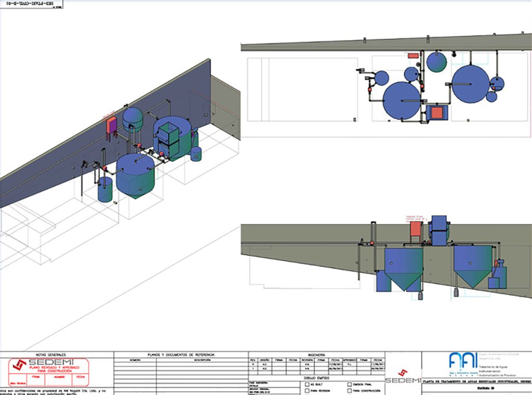Click the mirrored drawing number at top-left
The image size is (532, 395).
(30, 4)
